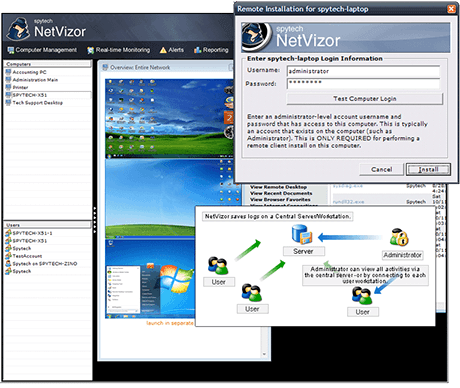This screenshot has width=460, height=388.
Task: Click the Computer Management monitor icon
Action: click(x=11, y=50)
